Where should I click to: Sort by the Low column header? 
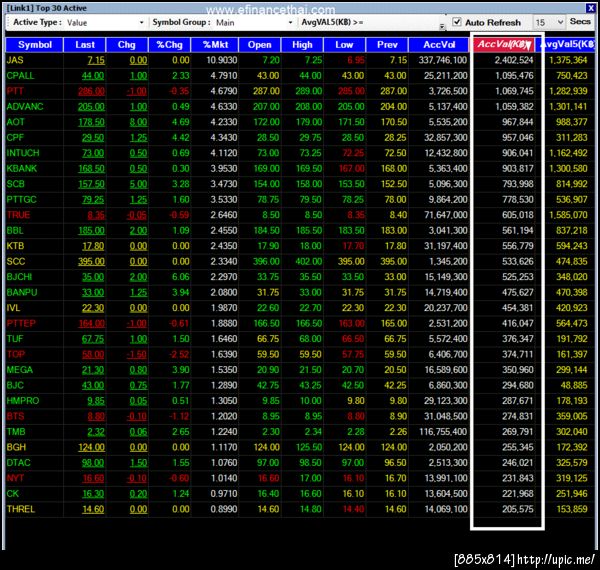pyautogui.click(x=344, y=45)
